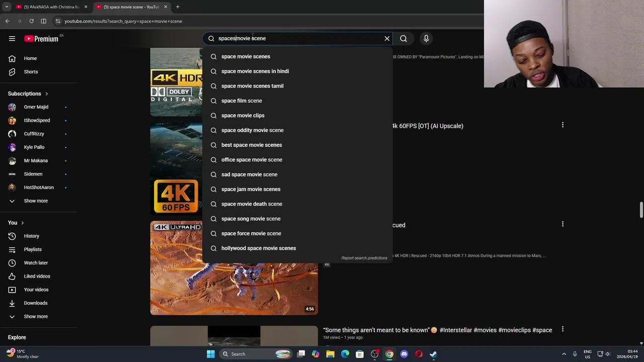Screen dimensions: 644x362
Task: Click the magnifier search button
Action: click(x=404, y=38)
